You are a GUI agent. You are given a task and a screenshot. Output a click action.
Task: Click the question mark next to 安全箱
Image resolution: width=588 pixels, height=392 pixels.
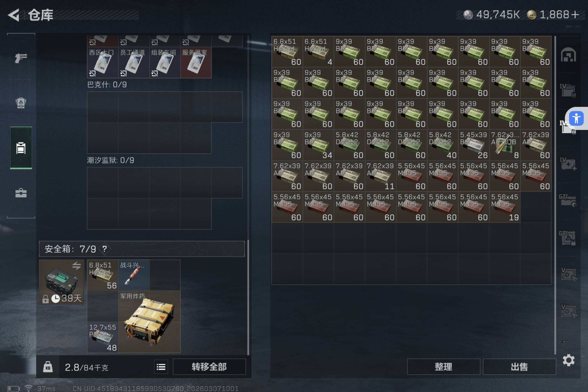tap(105, 249)
